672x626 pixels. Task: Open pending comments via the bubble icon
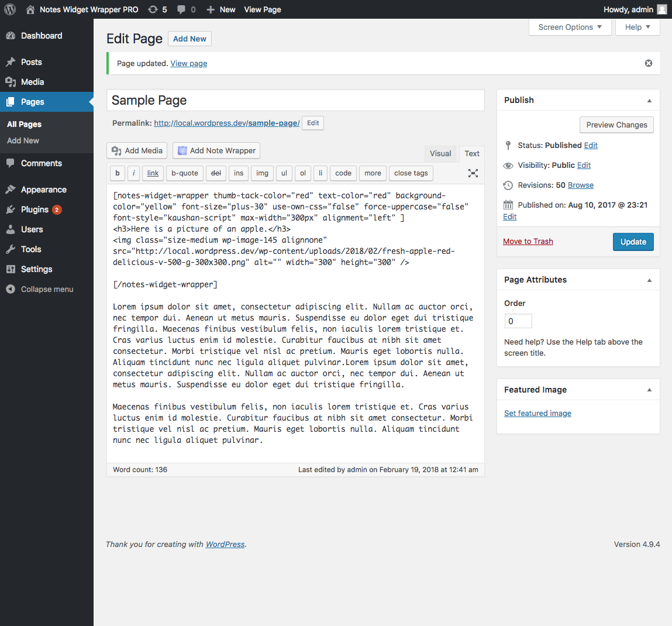pyautogui.click(x=181, y=9)
